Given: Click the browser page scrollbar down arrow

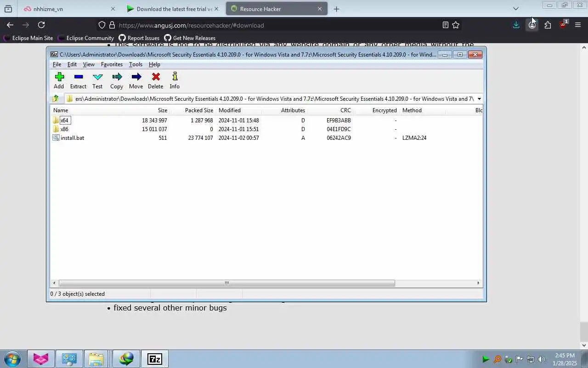Looking at the screenshot, I should 584,345.
